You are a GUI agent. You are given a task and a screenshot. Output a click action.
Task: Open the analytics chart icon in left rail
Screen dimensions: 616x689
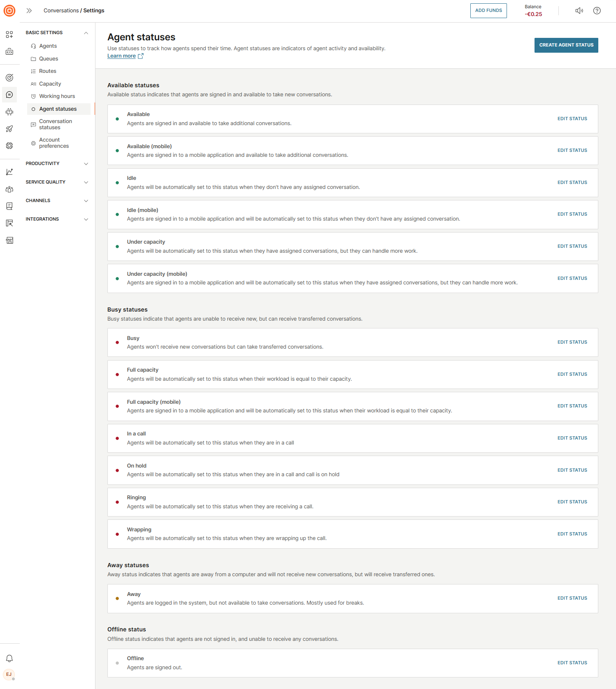[x=9, y=172]
